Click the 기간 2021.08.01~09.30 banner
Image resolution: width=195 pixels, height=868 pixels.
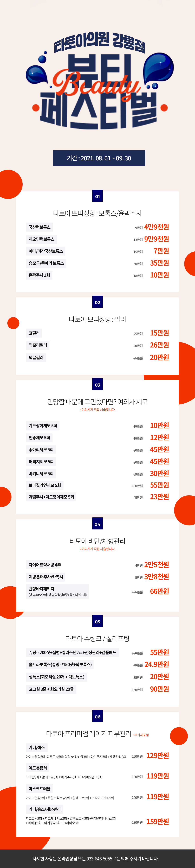99,158
